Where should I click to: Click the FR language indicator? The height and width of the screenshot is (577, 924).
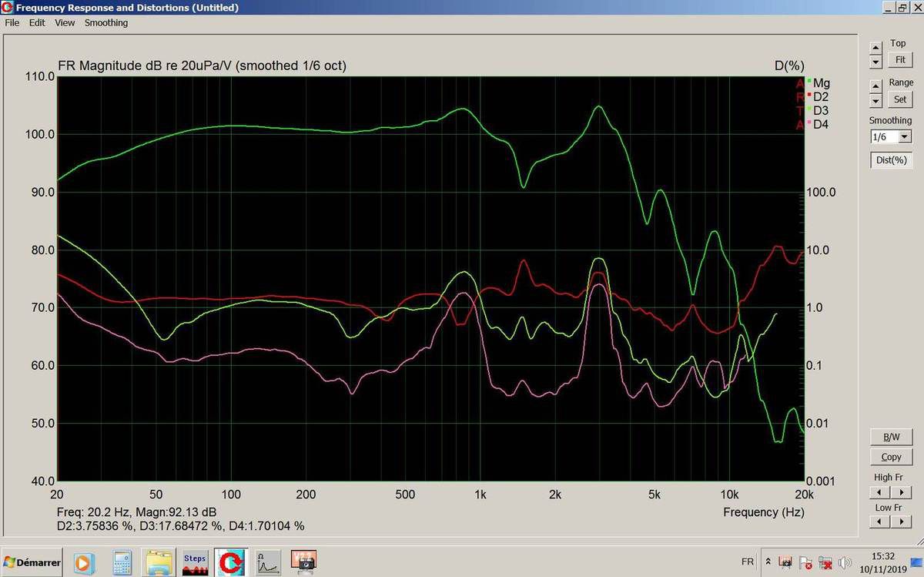click(x=747, y=562)
